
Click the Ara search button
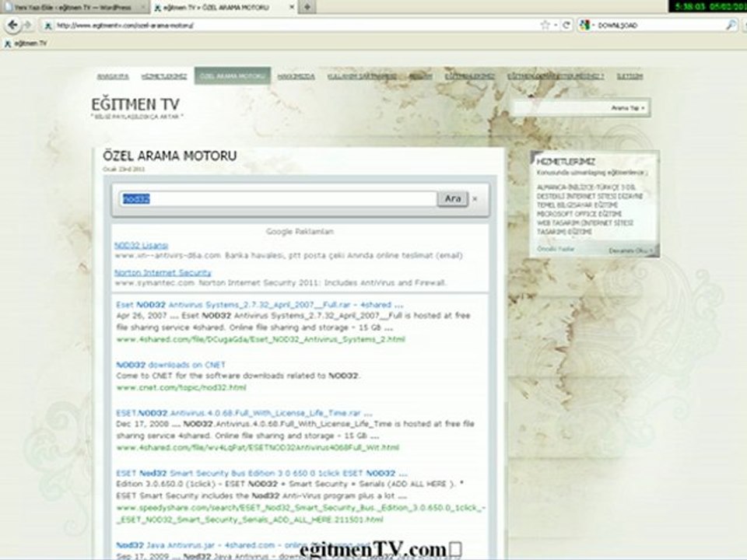pos(453,198)
